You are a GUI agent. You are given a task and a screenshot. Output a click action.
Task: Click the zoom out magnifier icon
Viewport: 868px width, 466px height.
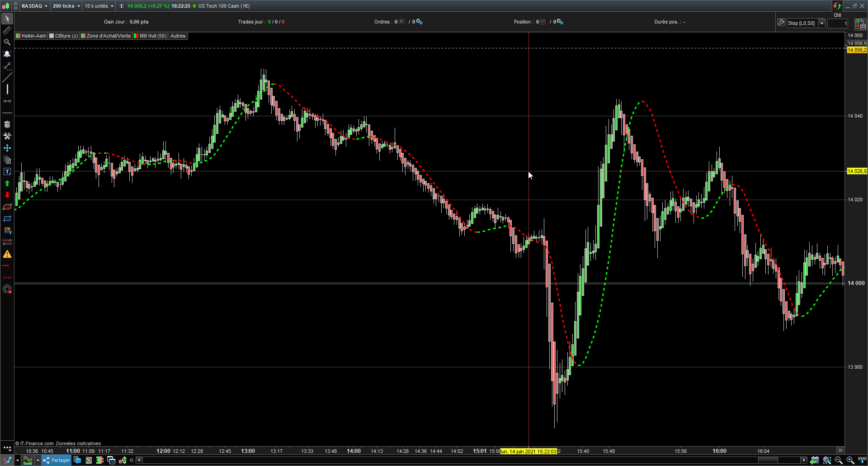point(839,460)
